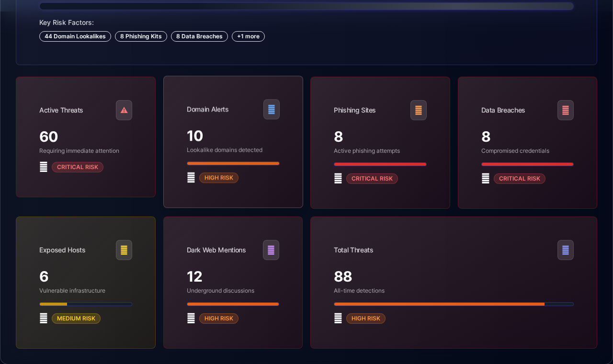
Task: Click the Exposed Hosts progress bar
Action: point(86,304)
